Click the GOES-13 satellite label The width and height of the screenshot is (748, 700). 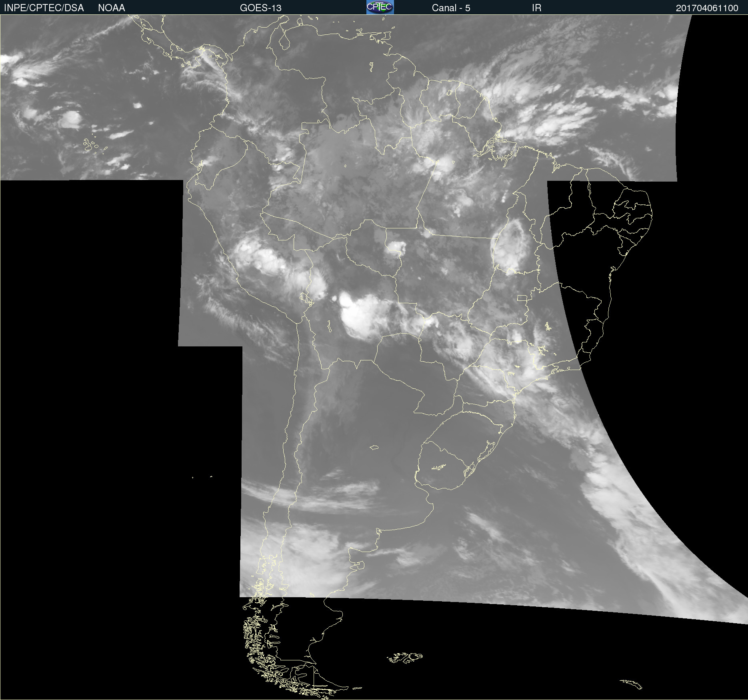point(261,8)
